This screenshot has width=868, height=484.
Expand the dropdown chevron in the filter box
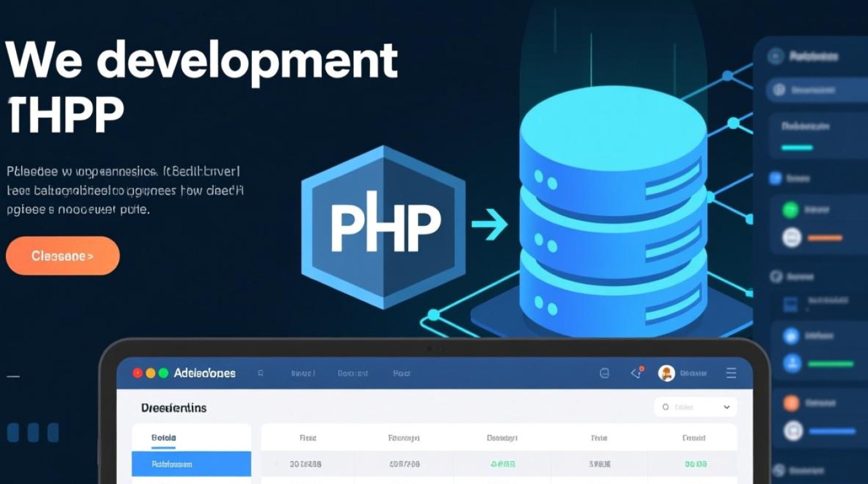tap(727, 407)
